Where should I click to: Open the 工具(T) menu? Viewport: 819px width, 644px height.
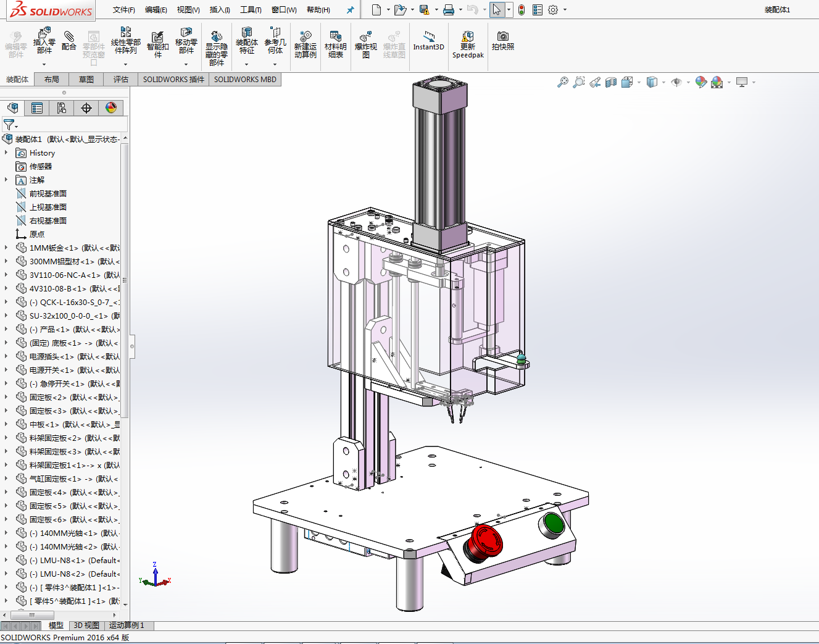click(x=251, y=10)
